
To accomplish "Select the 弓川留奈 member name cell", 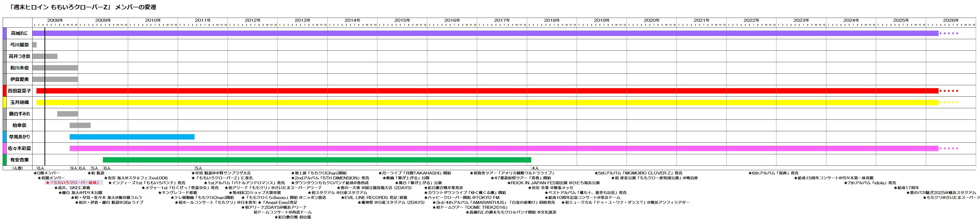I will click(19, 45).
